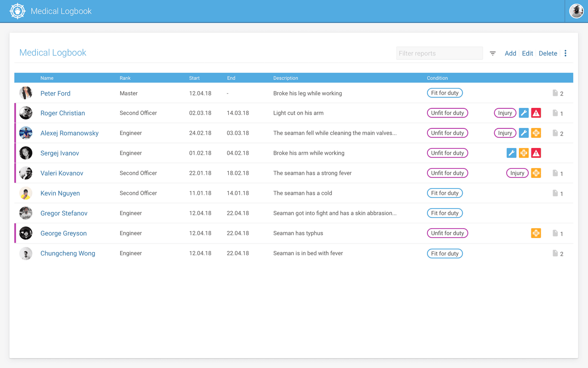
Task: Open the document icon for Chungcheng Wong
Action: tap(555, 253)
